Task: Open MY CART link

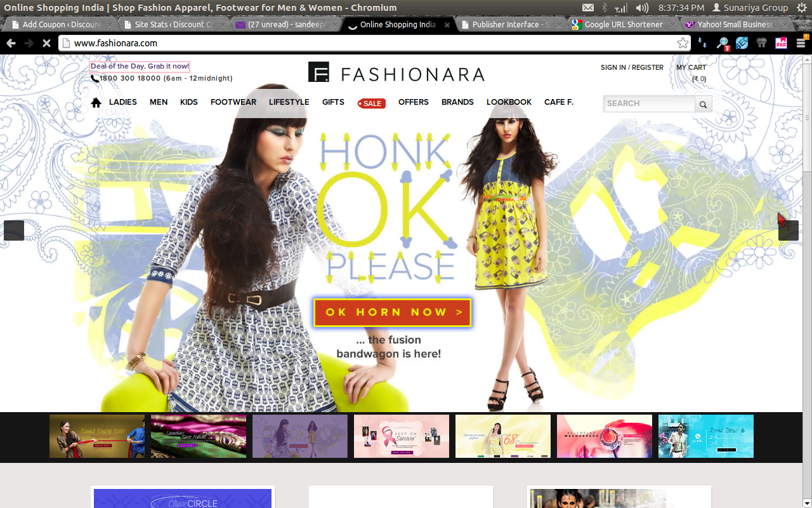Action: click(x=691, y=67)
